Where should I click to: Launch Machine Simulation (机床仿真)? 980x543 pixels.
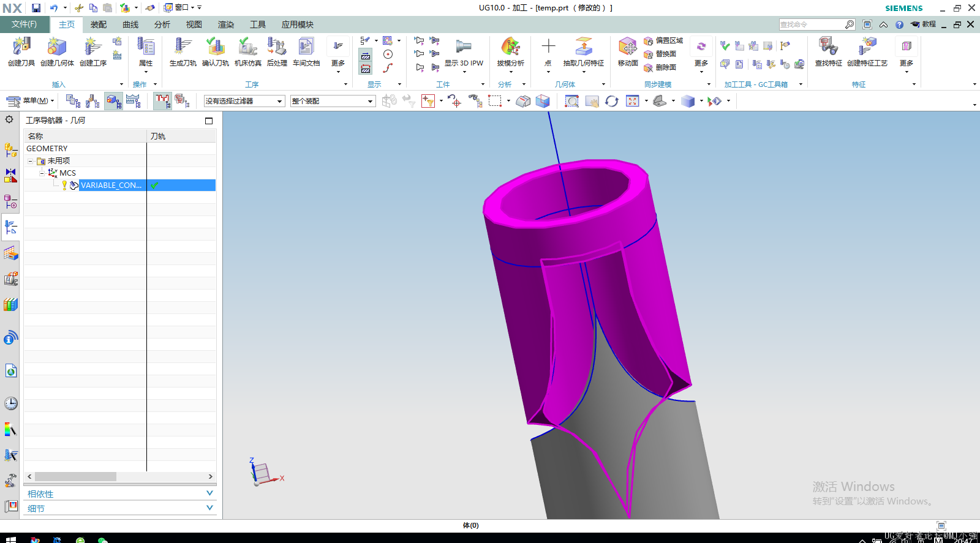pyautogui.click(x=247, y=51)
